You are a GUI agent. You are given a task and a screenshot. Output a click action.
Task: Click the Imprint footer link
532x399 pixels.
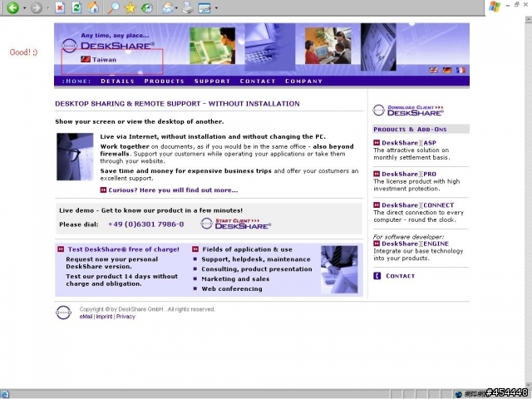click(104, 317)
